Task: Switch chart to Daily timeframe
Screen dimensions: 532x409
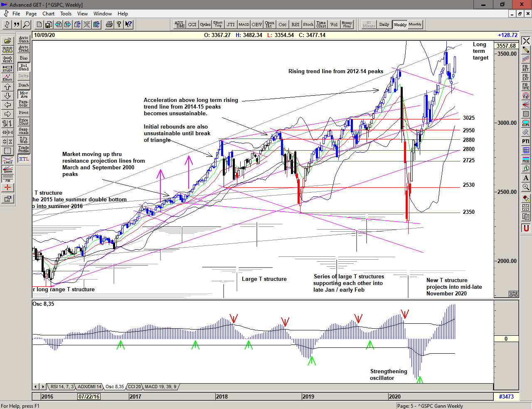Action: pyautogui.click(x=384, y=25)
